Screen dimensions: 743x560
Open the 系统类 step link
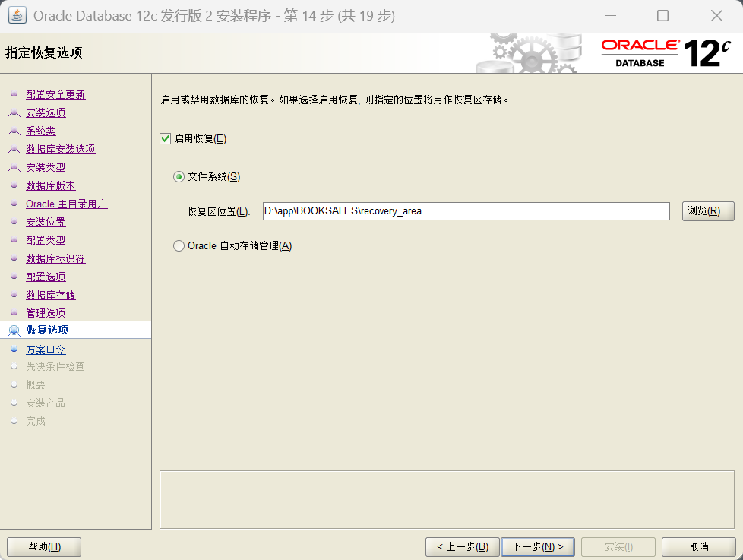click(41, 131)
